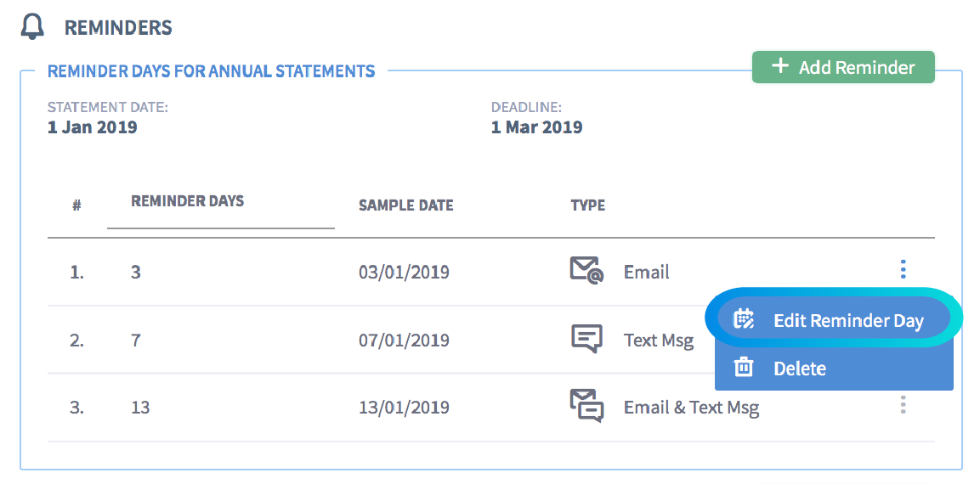The height and width of the screenshot is (484, 980).
Task: Click the plus icon on Add Reminder
Action: (x=780, y=66)
